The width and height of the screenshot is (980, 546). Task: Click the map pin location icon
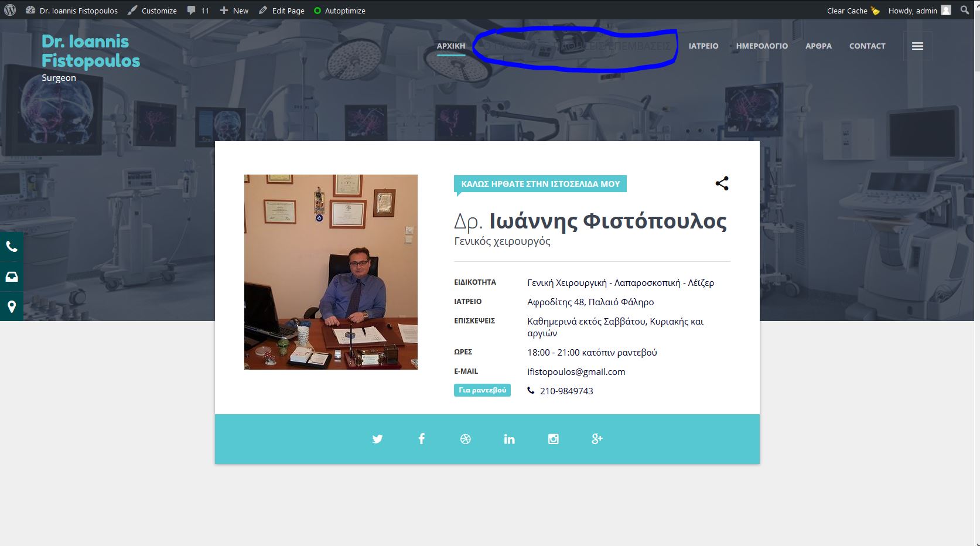point(12,306)
